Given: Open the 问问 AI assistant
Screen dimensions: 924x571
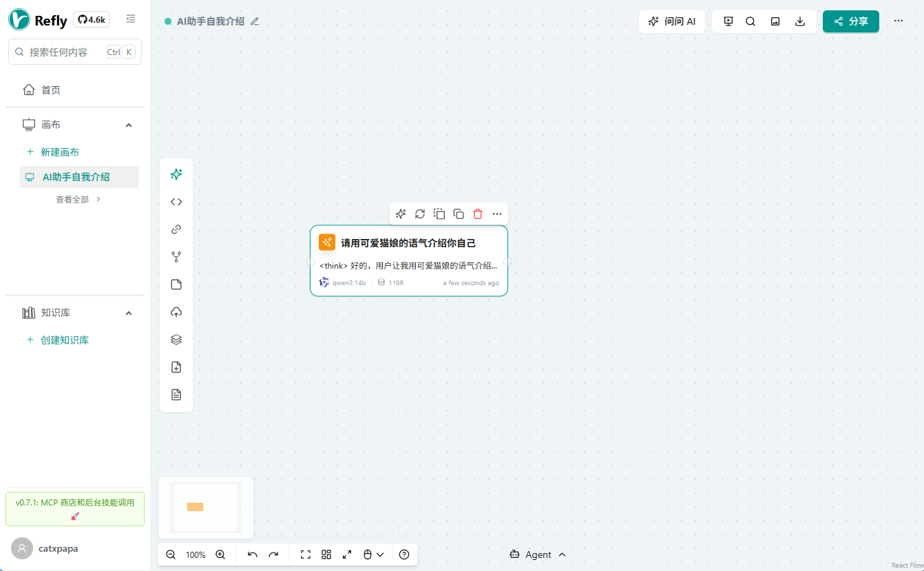Looking at the screenshot, I should [x=672, y=21].
